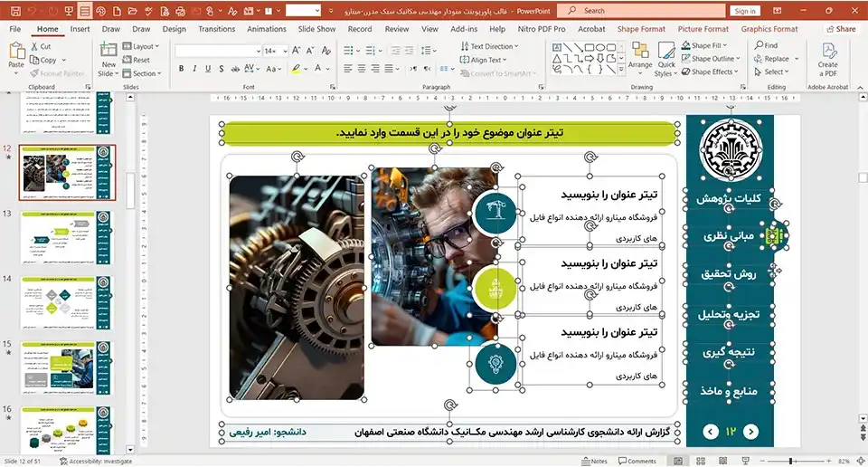The width and height of the screenshot is (868, 467).
Task: Center the text alignment
Action: tap(362, 69)
